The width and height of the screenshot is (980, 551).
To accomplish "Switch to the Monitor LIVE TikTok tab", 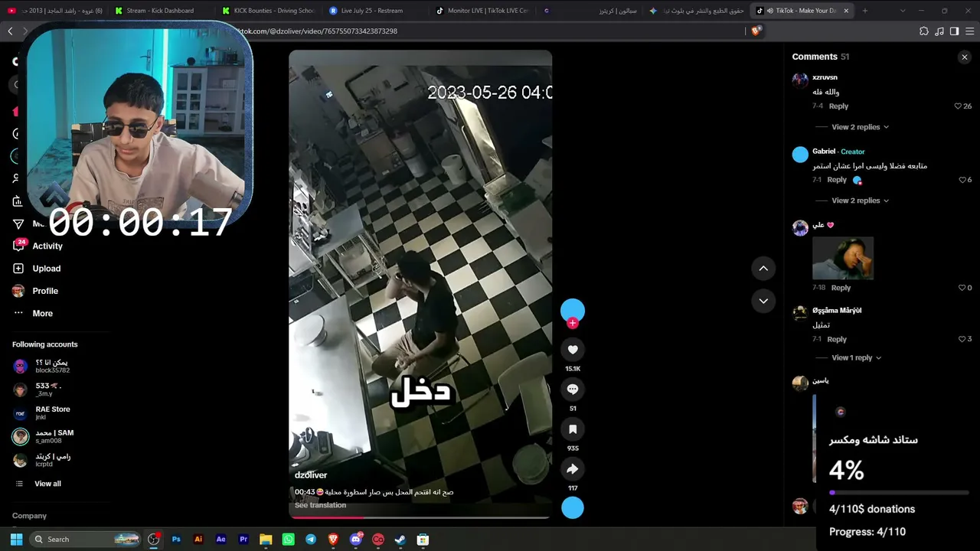I will pos(482,11).
